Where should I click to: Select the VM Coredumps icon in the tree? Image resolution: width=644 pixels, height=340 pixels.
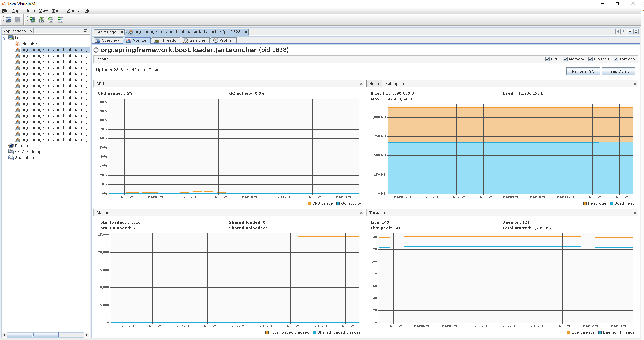click(x=11, y=152)
